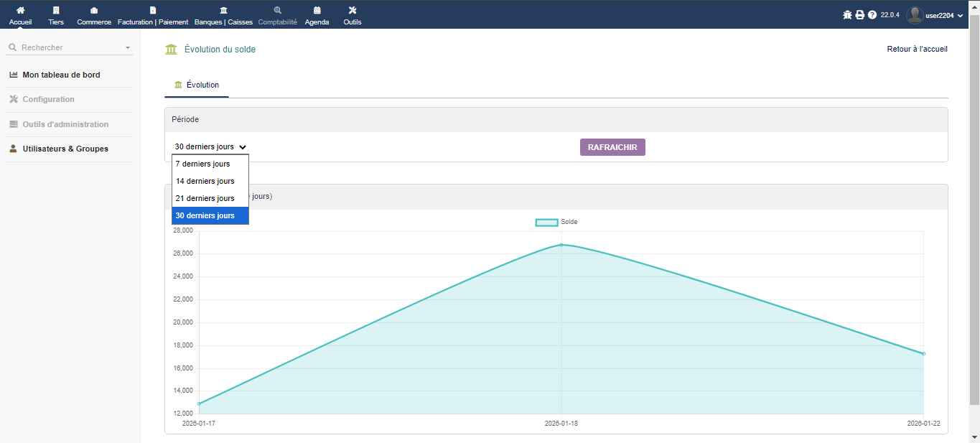980x443 pixels.
Task: Open the Tiers module icon
Action: point(56,11)
